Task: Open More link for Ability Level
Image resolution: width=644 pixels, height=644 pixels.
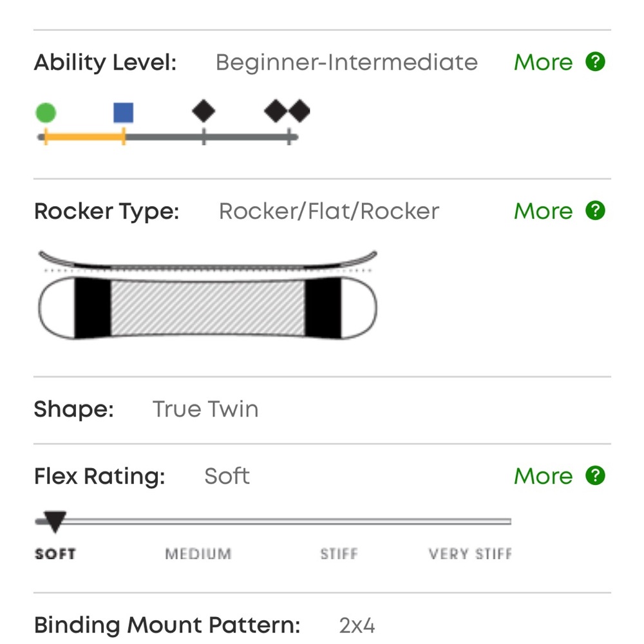Action: pos(543,62)
